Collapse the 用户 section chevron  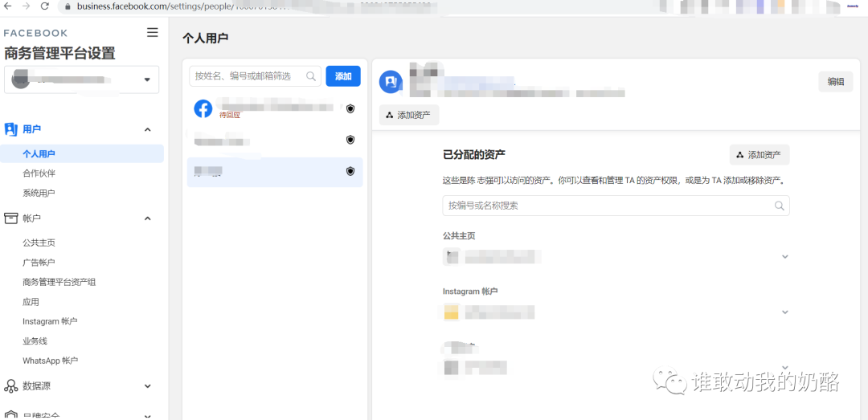point(147,129)
